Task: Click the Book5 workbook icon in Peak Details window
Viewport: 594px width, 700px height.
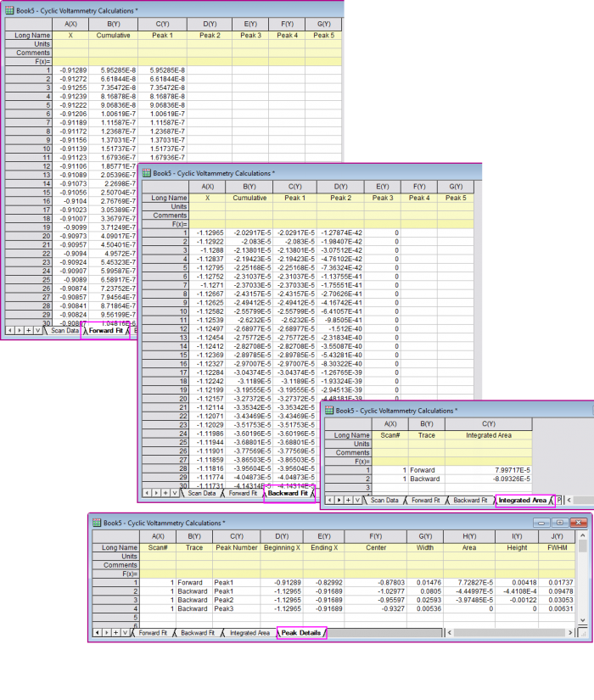Action: pos(96,524)
